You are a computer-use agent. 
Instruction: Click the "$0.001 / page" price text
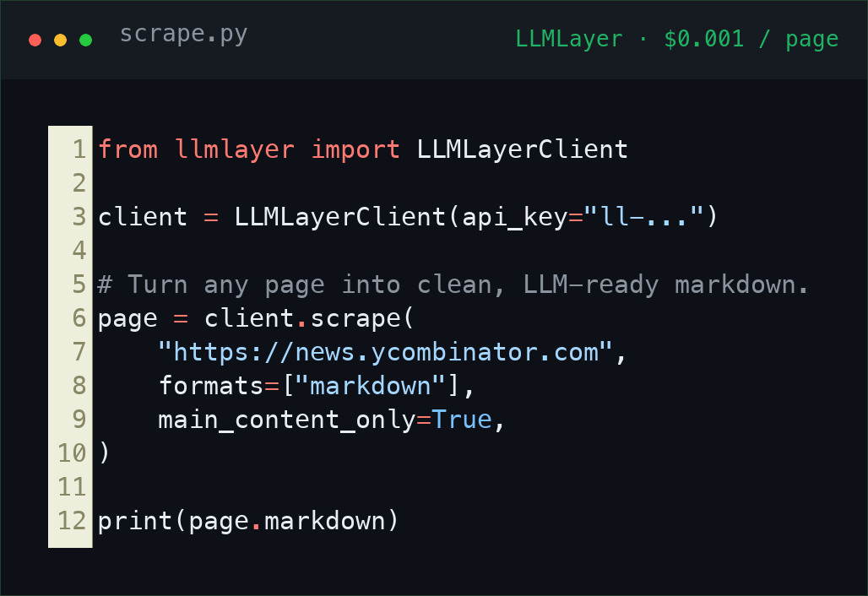click(x=751, y=40)
